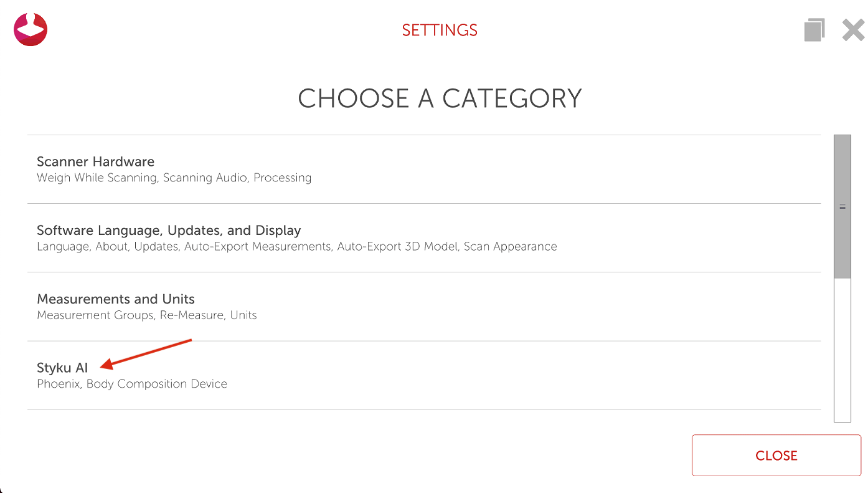The image size is (868, 493).
Task: Open the Styku AI category
Action: point(62,368)
